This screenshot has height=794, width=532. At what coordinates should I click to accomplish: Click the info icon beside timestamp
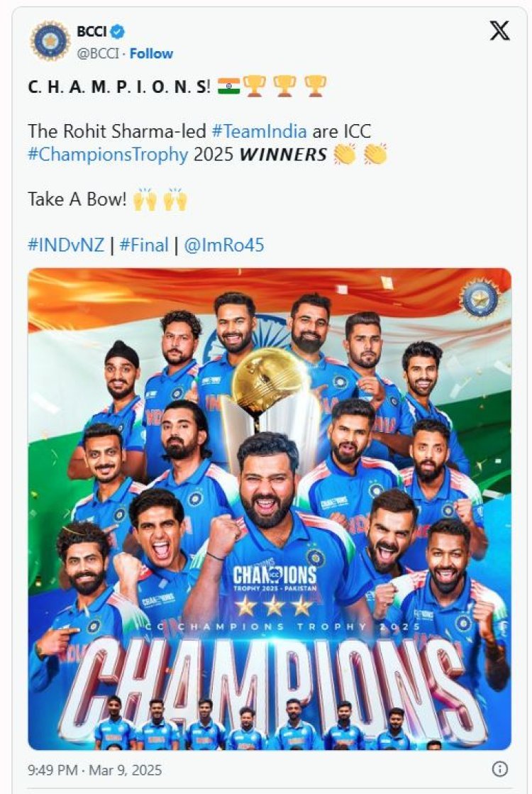coord(499,769)
